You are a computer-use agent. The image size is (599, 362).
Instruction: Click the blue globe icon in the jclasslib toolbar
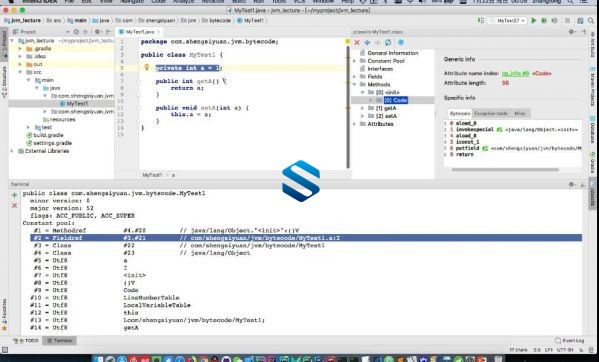coord(401,42)
